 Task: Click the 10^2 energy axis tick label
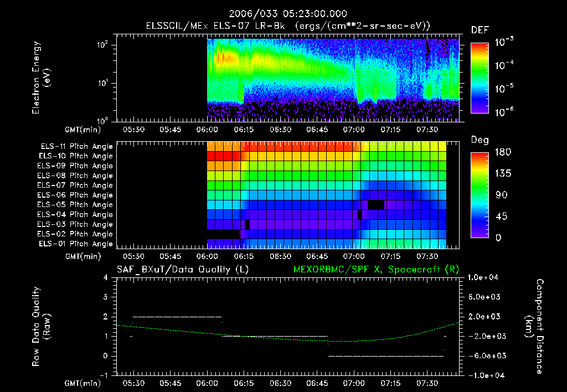point(102,45)
